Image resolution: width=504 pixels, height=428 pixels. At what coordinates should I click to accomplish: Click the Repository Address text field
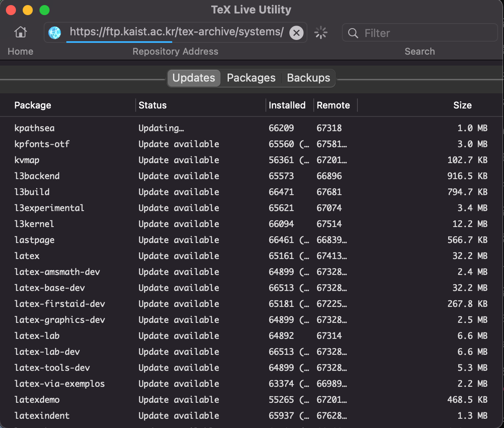[176, 32]
